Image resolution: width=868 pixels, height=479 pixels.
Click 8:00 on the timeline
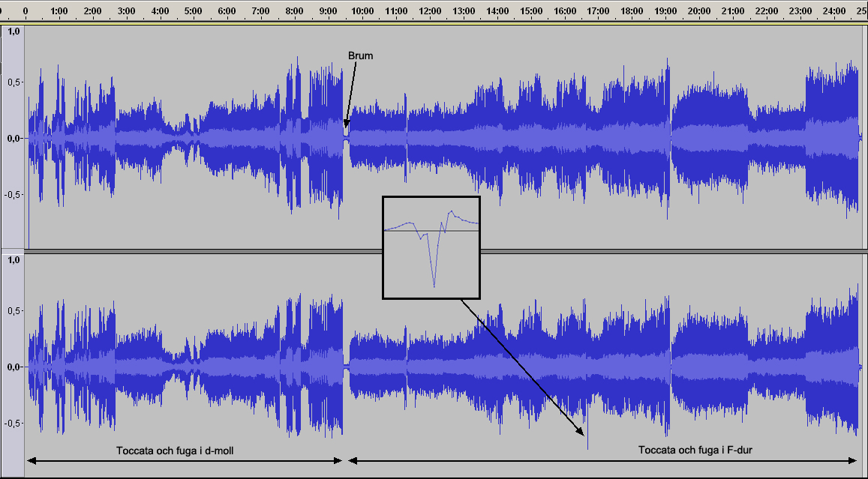tap(295, 10)
